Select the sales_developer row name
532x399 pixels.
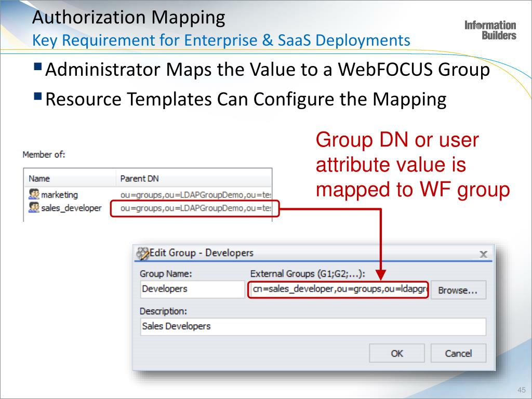(71, 208)
